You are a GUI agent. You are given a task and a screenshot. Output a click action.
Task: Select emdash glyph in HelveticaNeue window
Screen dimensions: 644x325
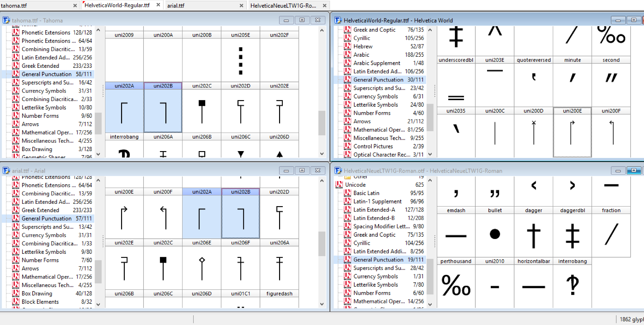pos(456,232)
